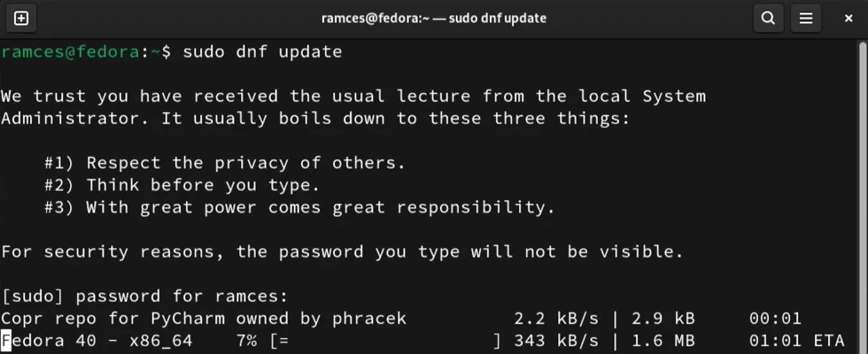Image resolution: width=868 pixels, height=354 pixels.
Task: Close the terminal window
Action: coord(848,18)
